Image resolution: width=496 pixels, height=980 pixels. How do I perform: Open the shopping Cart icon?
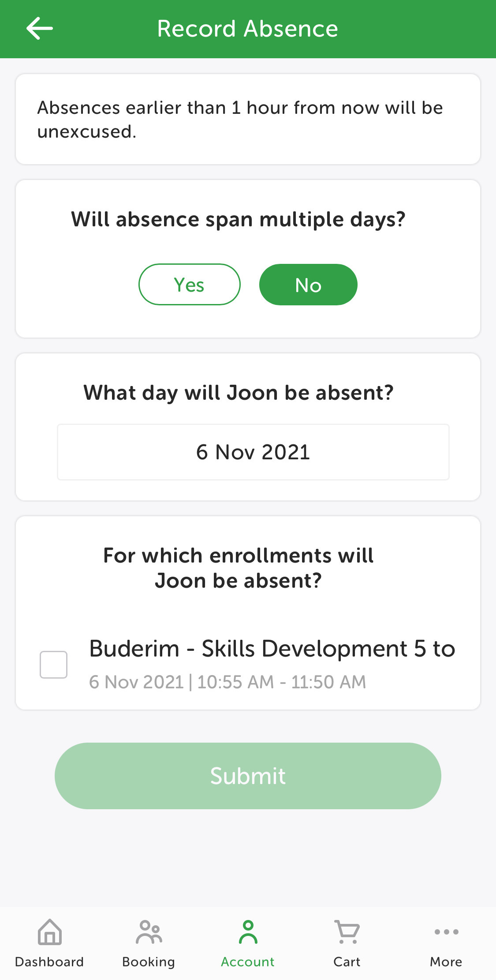coord(347,931)
